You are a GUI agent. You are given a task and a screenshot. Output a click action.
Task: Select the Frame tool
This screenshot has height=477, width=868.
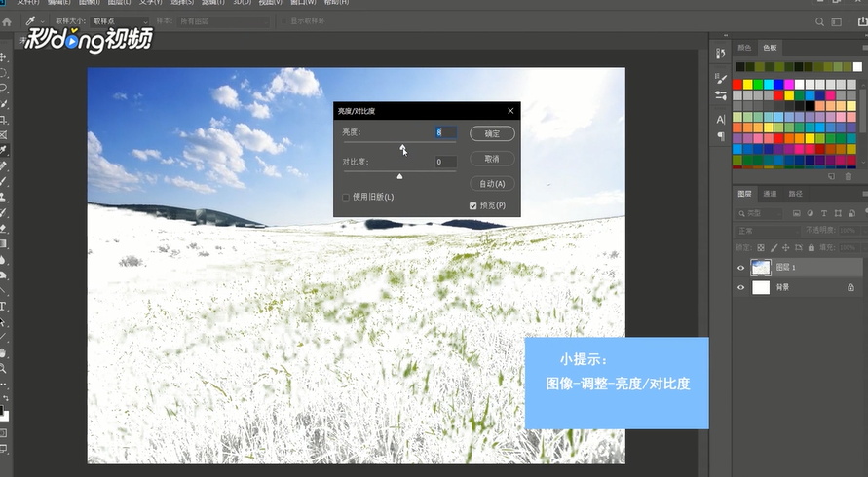click(3, 135)
